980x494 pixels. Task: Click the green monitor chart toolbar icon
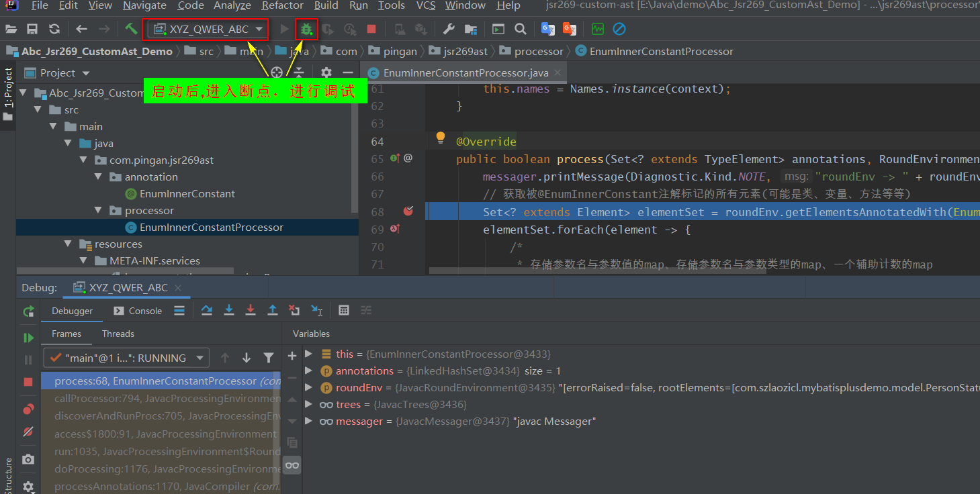click(597, 29)
